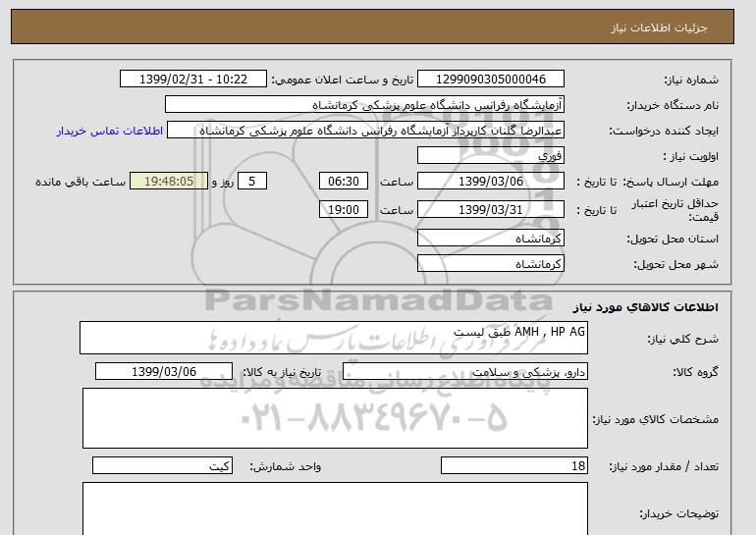Click the announcement date field 1399/02/31 - 10:22
The height and width of the screenshot is (535, 756).
[192, 80]
